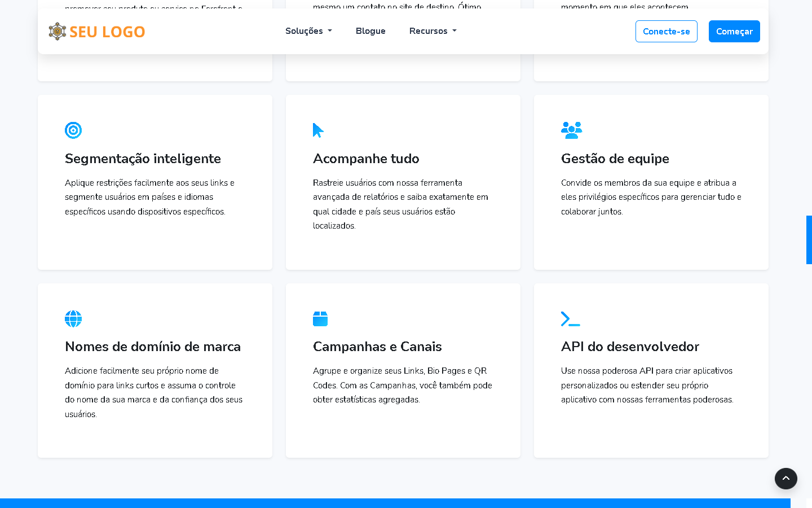Open the Recursos dropdown menu
The height and width of the screenshot is (508, 812).
pos(433,31)
